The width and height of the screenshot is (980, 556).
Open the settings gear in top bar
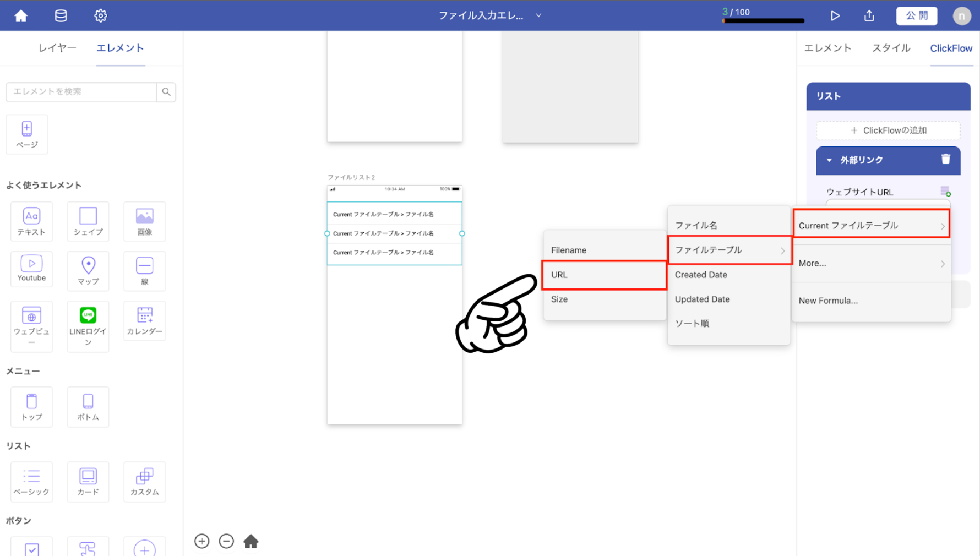[100, 16]
